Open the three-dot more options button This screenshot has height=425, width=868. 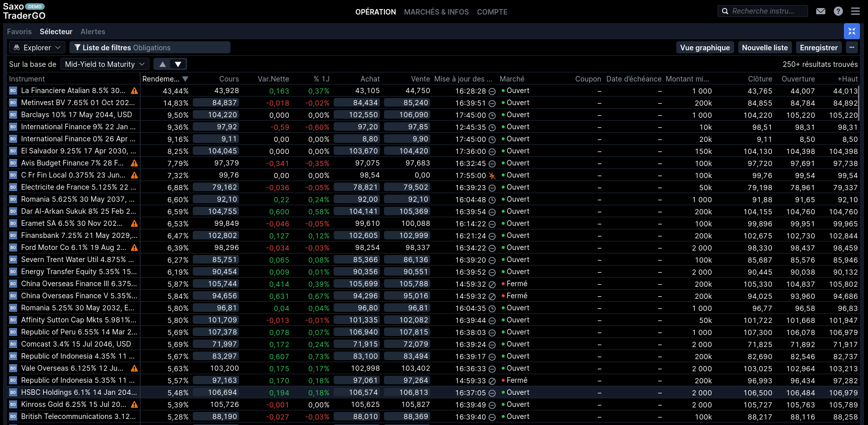pyautogui.click(x=852, y=47)
